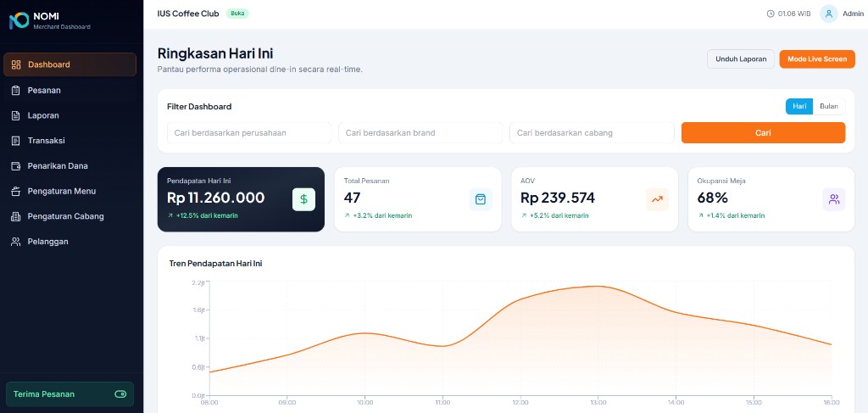Screen dimensions: 868x413
Task: Click the Unduh Laporan button
Action: tap(741, 59)
